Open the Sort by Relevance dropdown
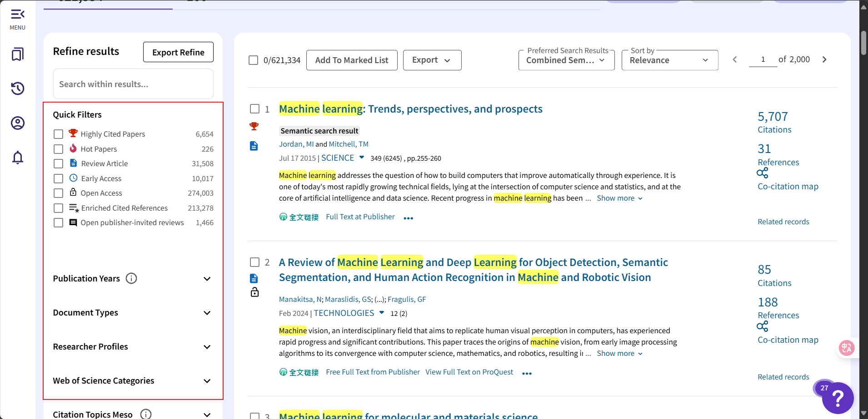This screenshot has height=419, width=868. point(669,60)
